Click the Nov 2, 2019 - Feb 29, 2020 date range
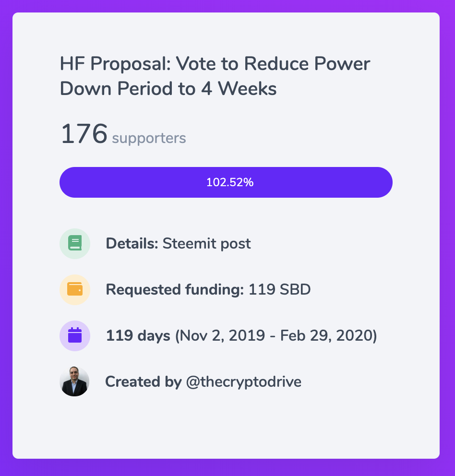Viewport: 455px width, 476px height. click(x=276, y=336)
